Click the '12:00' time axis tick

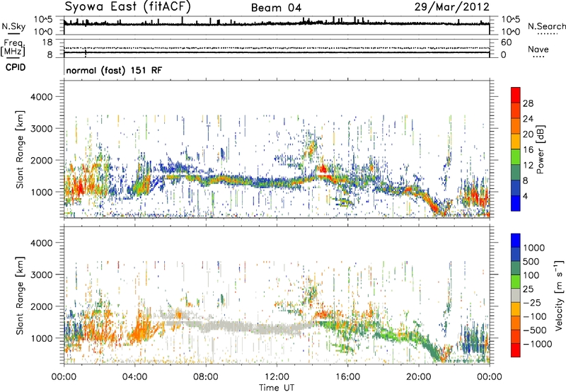point(277,377)
